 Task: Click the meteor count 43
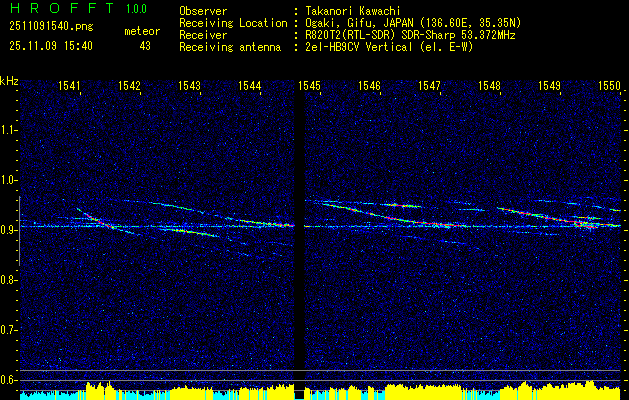[145, 46]
